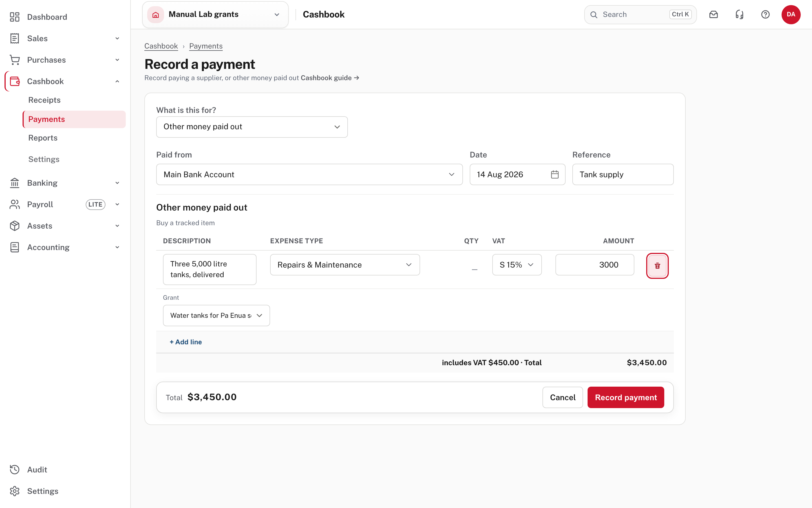Select Payments in the Cashbook submenu
This screenshot has width=812, height=508.
(x=74, y=119)
